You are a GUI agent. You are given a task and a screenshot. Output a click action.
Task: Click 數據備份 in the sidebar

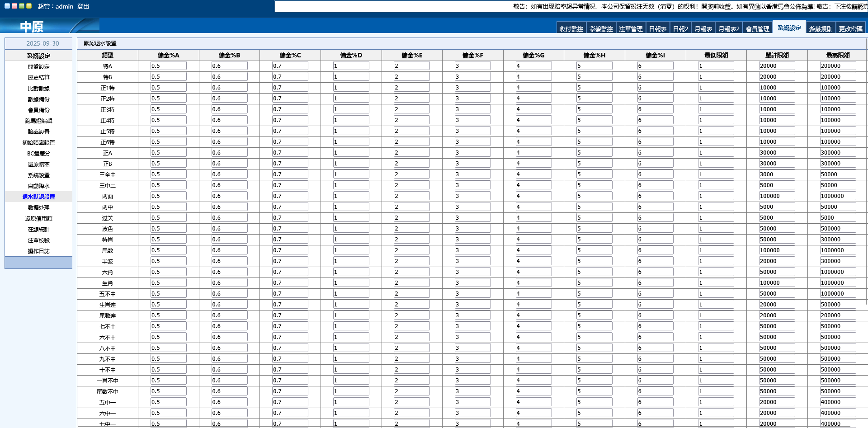point(38,99)
